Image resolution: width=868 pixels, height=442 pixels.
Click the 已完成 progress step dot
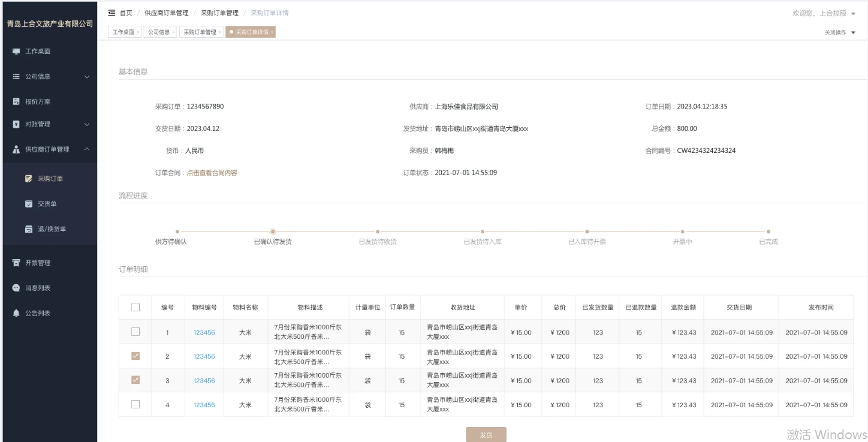point(768,231)
